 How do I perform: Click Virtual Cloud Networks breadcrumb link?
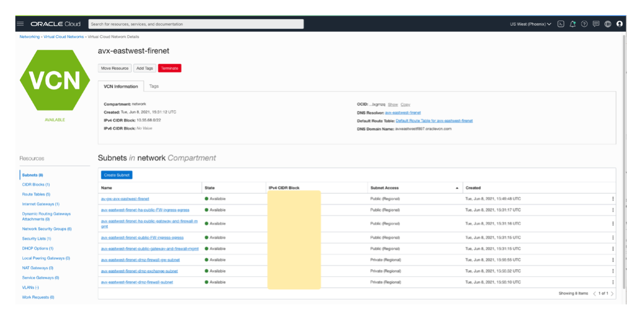(64, 37)
